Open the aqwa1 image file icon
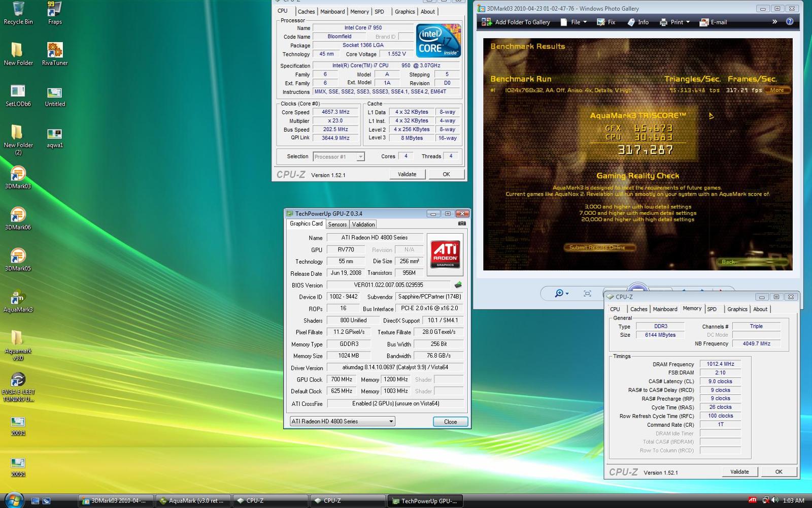Image resolution: width=812 pixels, height=508 pixels. point(55,138)
